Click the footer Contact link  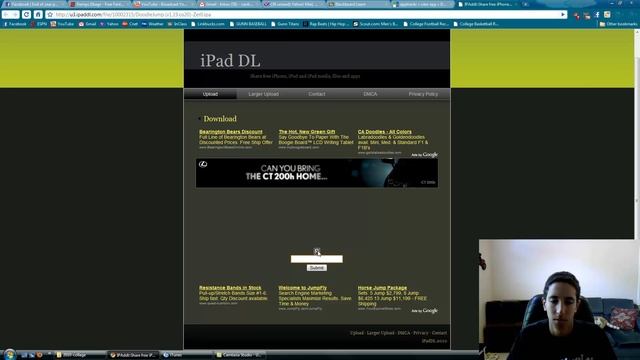(439, 333)
